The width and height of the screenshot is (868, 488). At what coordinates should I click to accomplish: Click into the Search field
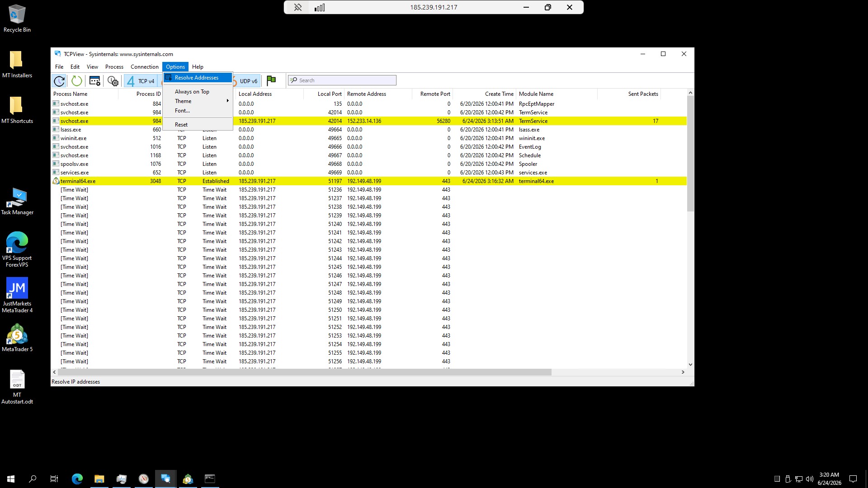[342, 80]
